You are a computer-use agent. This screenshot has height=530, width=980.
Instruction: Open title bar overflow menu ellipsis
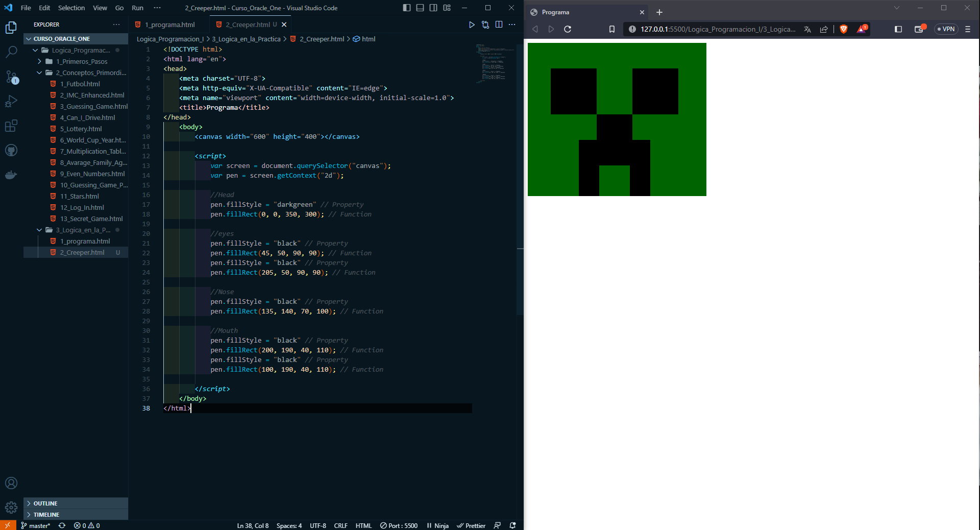[x=157, y=8]
